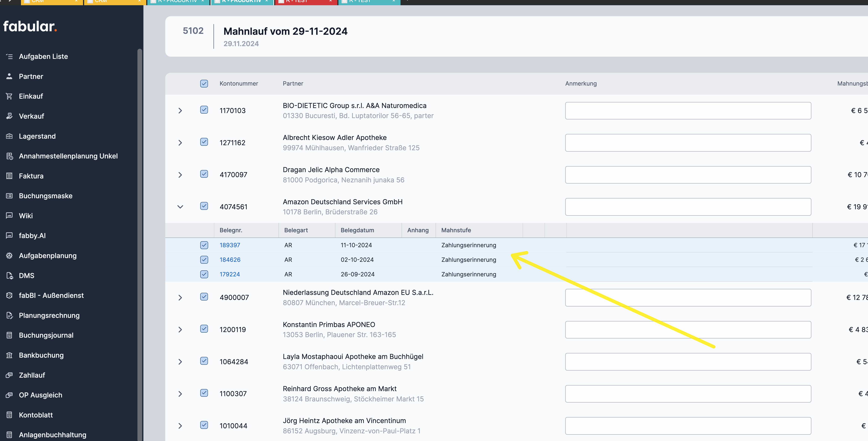Click the Lagerstand warehouse icon

pos(9,136)
